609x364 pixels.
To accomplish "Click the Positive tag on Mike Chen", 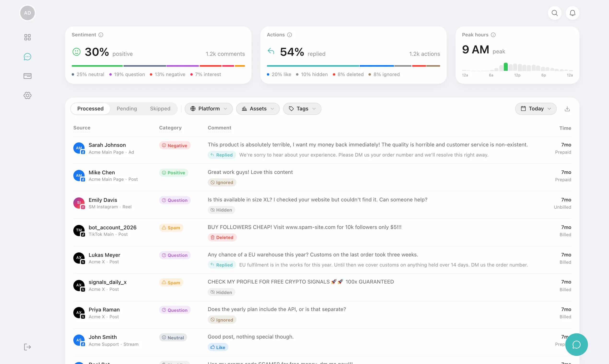I will point(174,173).
